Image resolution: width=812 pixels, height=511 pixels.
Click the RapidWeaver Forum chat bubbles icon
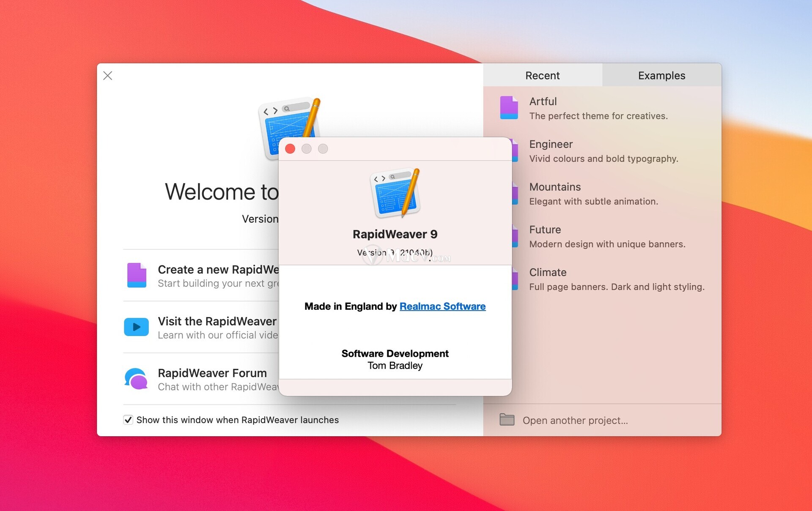(x=136, y=378)
